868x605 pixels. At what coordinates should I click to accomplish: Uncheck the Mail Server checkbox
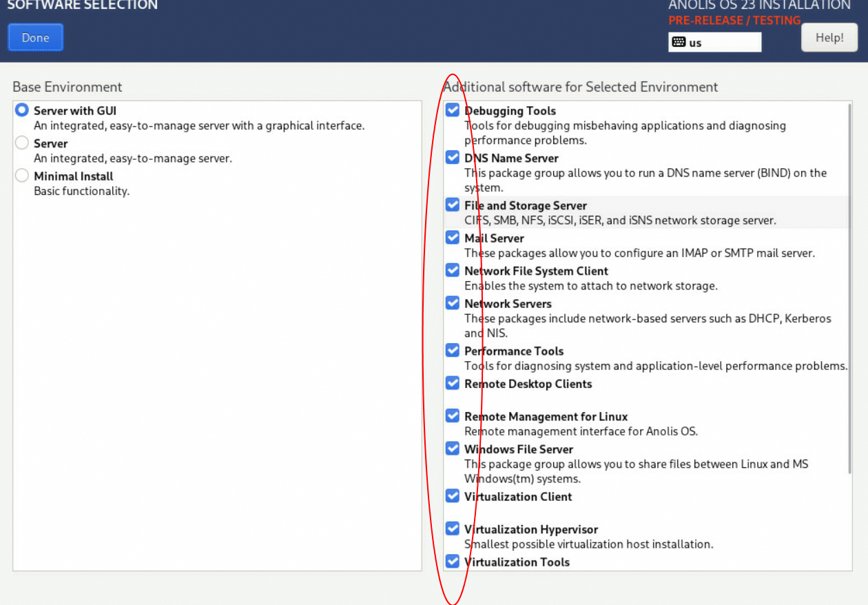click(x=453, y=238)
